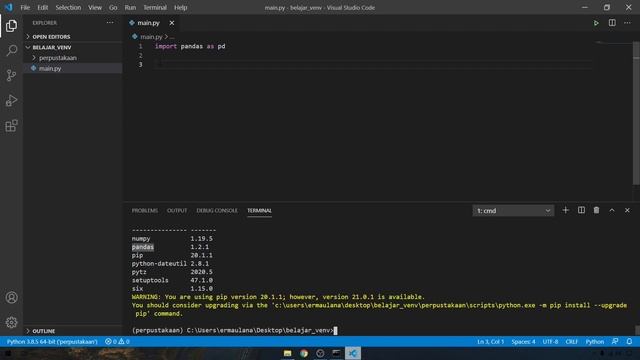640x360 pixels.
Task: Open the Windows Start button
Action: 8,353
